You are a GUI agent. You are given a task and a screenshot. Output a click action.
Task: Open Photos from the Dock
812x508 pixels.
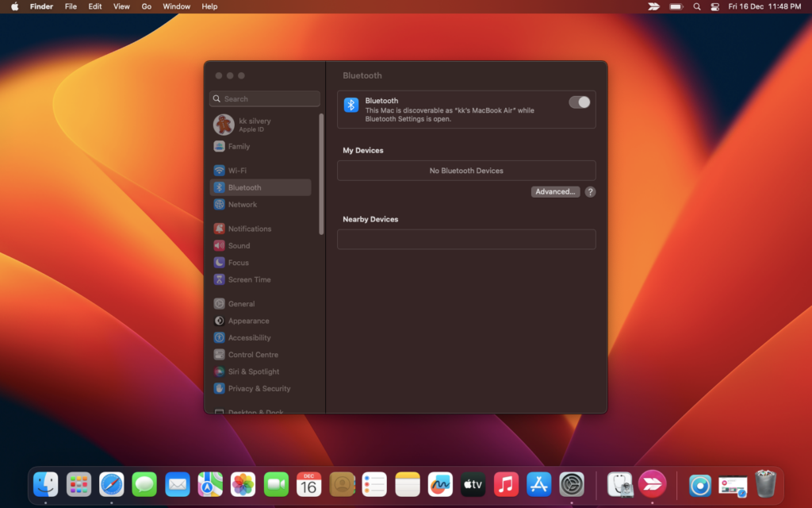pos(243,485)
